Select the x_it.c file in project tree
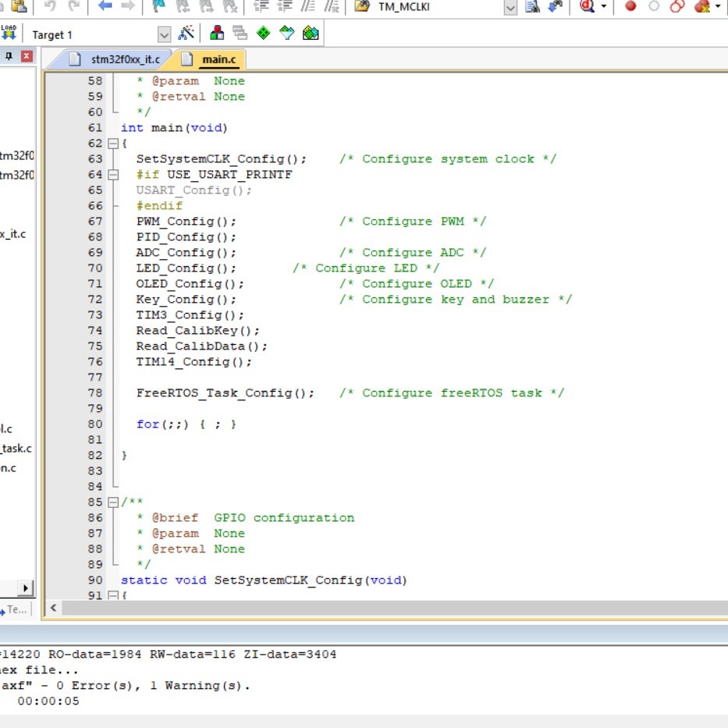Image resolution: width=728 pixels, height=728 pixels. point(13,234)
